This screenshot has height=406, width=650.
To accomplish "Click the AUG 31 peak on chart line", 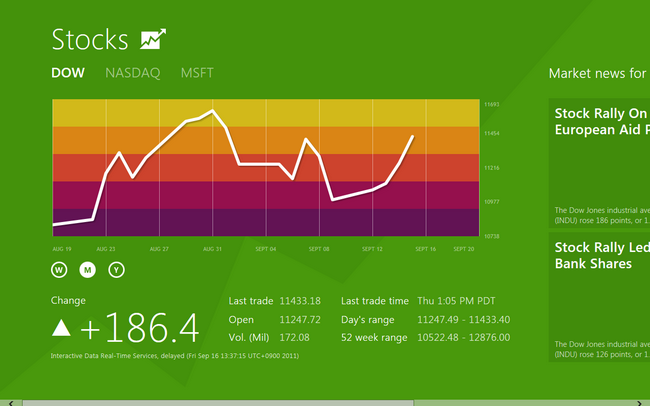I will [x=213, y=110].
